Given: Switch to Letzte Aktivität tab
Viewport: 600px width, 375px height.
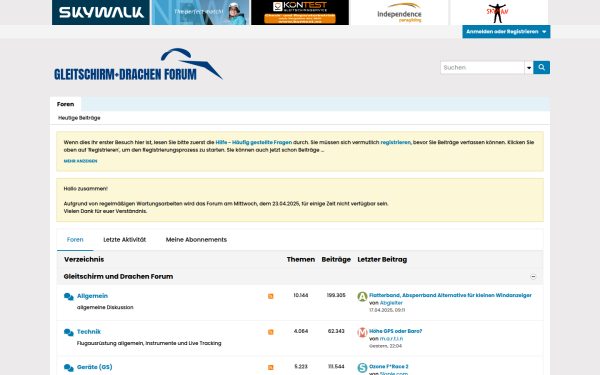Looking at the screenshot, I should click(x=124, y=240).
